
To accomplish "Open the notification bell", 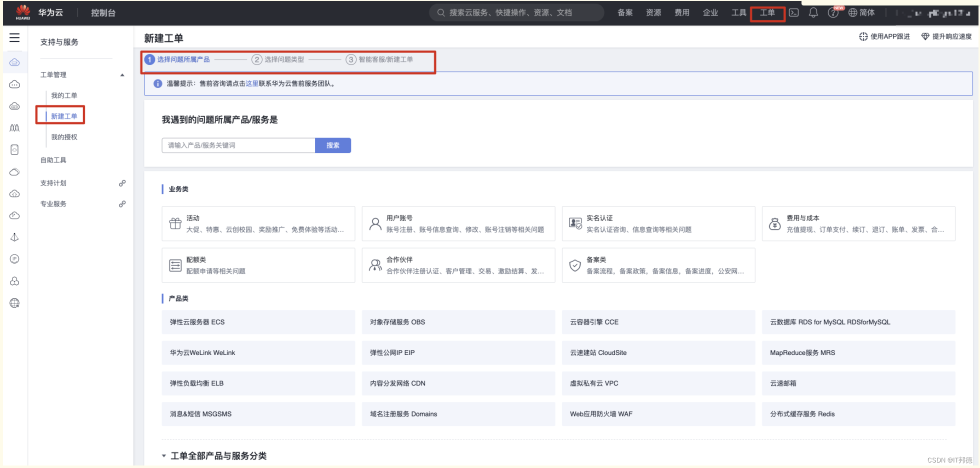I will 813,12.
